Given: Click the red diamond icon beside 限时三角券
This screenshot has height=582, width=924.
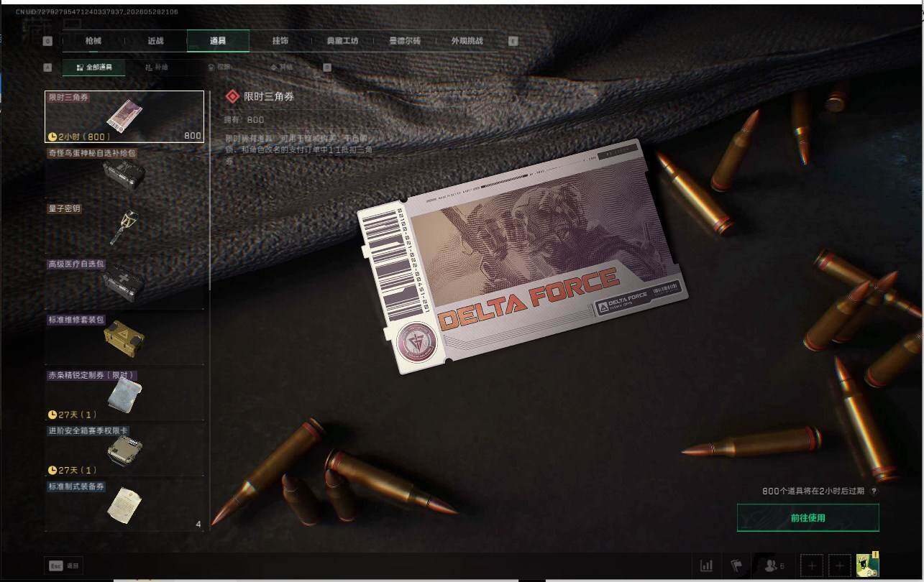Looking at the screenshot, I should pyautogui.click(x=232, y=96).
